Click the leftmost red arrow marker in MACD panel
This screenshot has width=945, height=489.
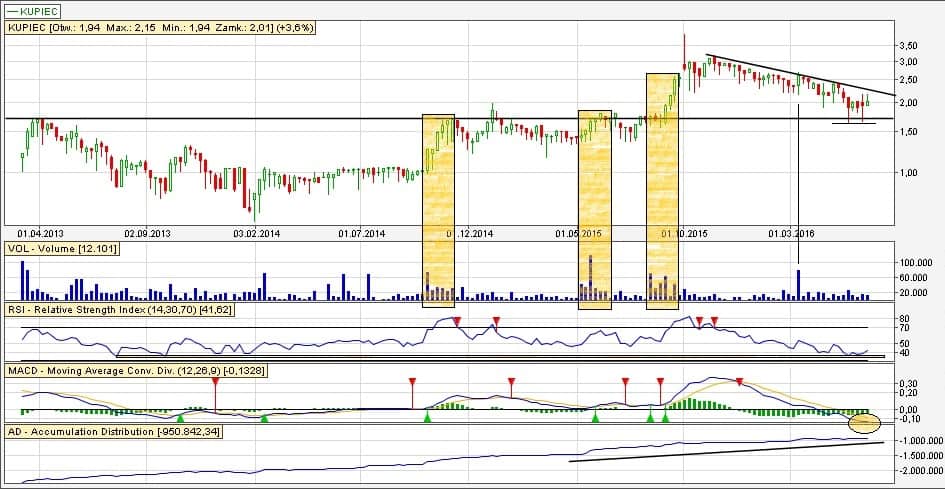pos(215,381)
